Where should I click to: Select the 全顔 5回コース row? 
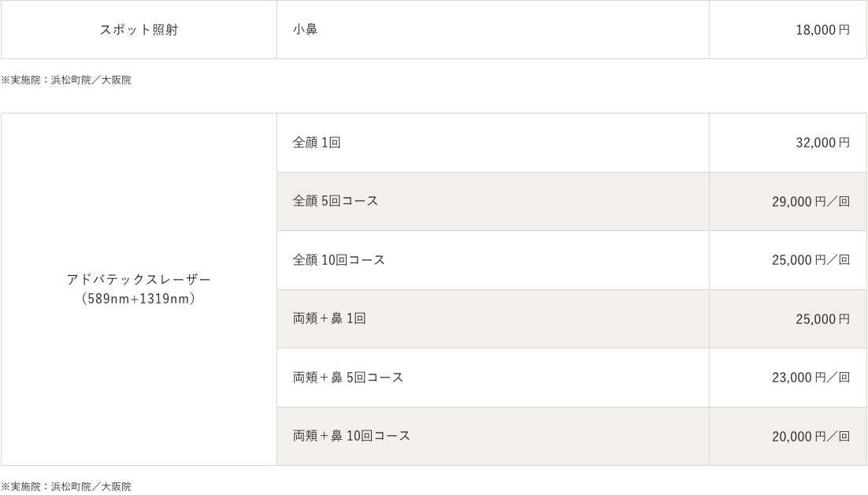pos(336,201)
